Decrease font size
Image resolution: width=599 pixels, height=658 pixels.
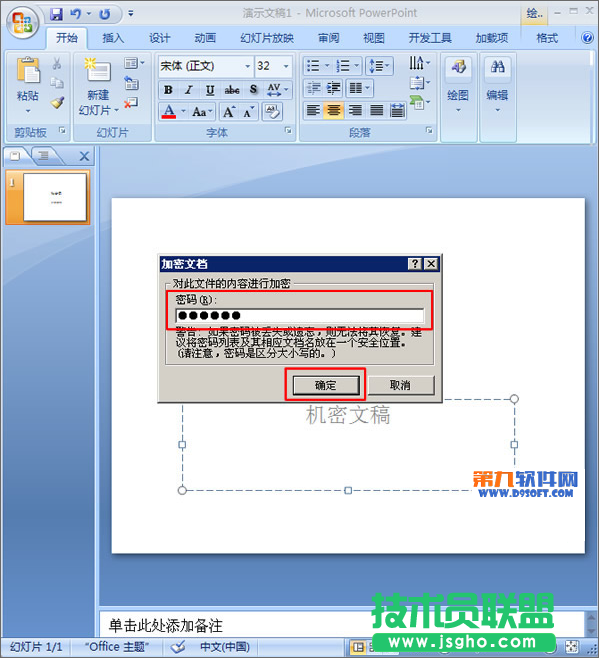click(x=248, y=112)
